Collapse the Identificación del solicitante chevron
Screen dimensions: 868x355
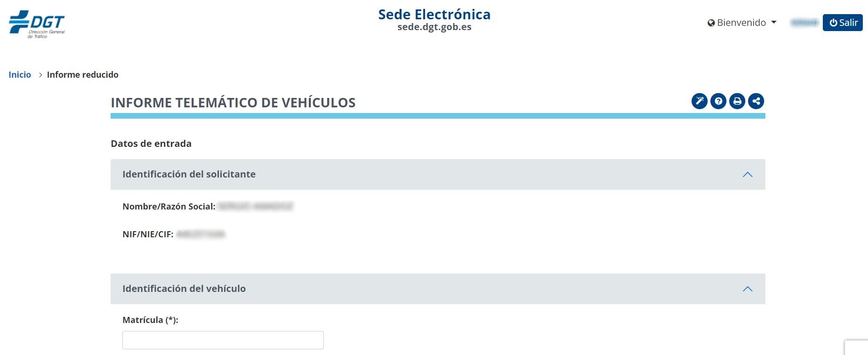(x=747, y=175)
